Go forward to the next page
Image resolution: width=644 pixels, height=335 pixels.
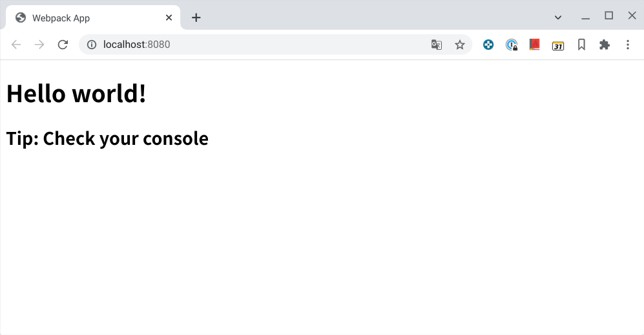coord(39,45)
